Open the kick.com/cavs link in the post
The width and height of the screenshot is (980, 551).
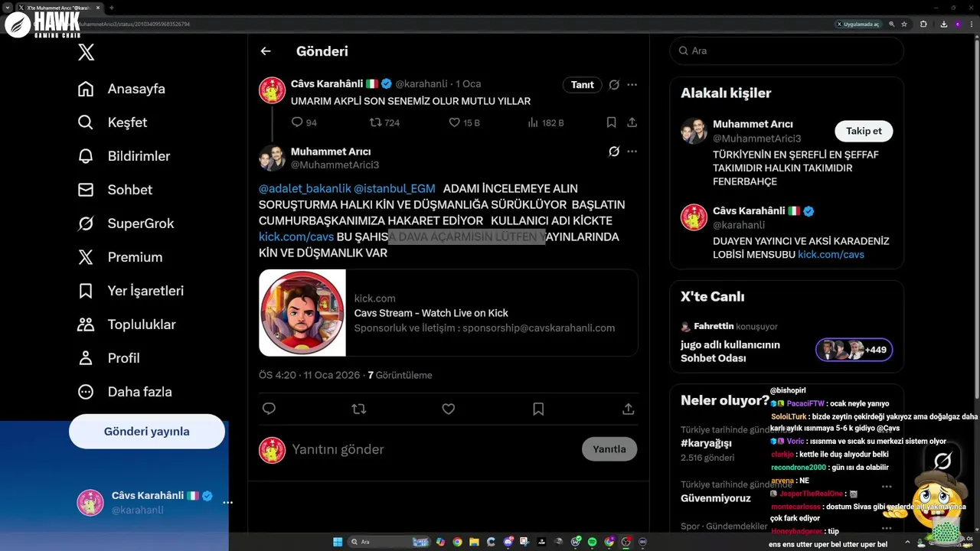pyautogui.click(x=296, y=237)
